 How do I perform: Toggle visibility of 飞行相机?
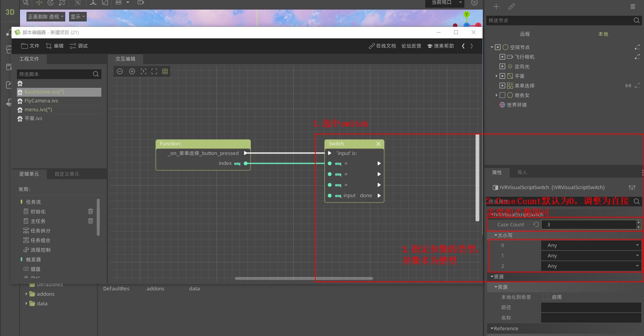502,57
